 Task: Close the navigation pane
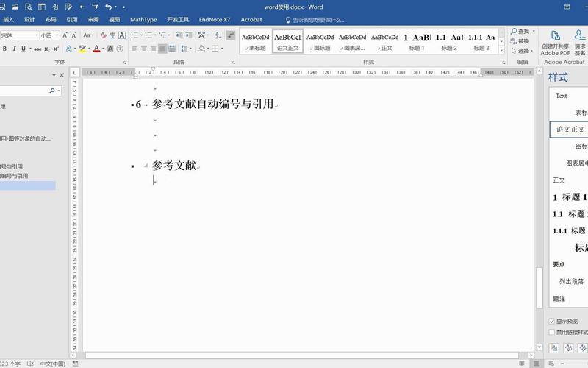62,75
